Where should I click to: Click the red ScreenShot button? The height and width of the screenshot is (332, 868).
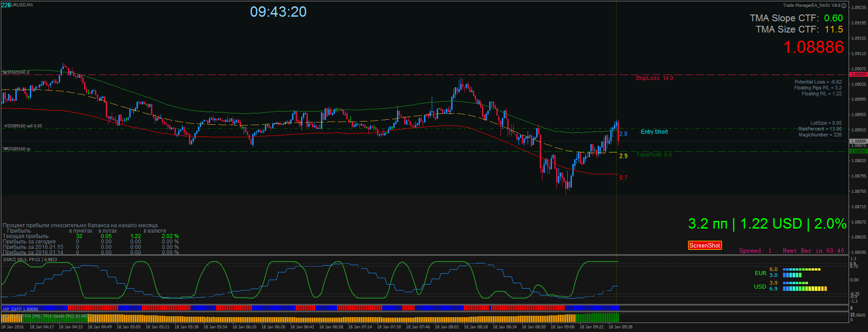[705, 245]
